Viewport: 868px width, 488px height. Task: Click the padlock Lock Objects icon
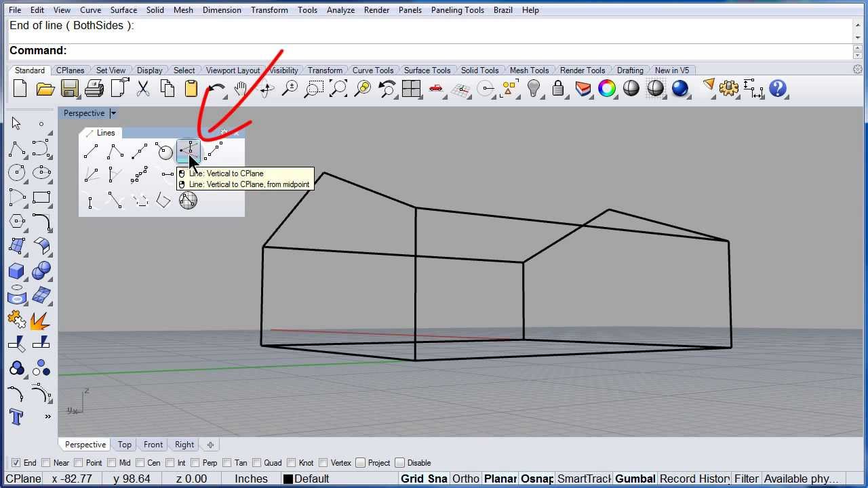(558, 89)
